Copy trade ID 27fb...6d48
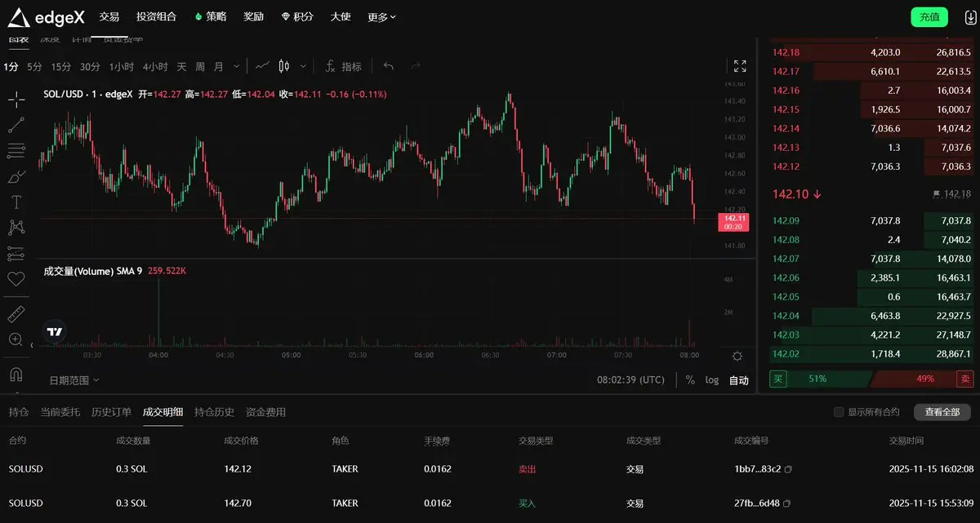Screen dimensions: 980x523 (787, 503)
